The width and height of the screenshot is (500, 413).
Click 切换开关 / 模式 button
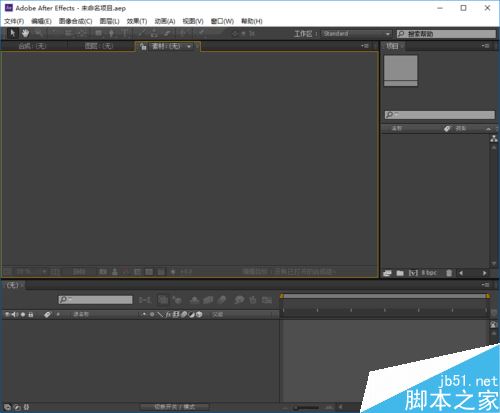point(174,407)
